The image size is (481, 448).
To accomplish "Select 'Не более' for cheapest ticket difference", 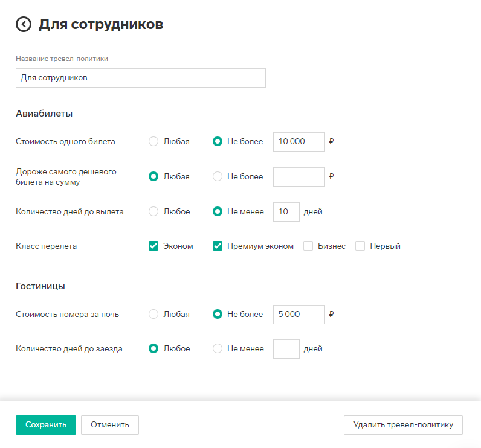I will click(x=218, y=176).
